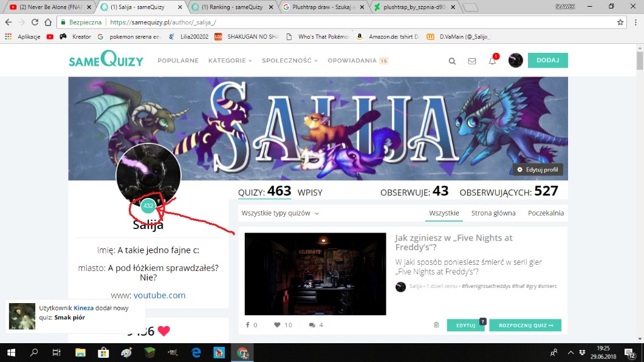Viewport: 644px width, 362px height.
Task: Open the messages envelope icon
Action: (x=471, y=61)
